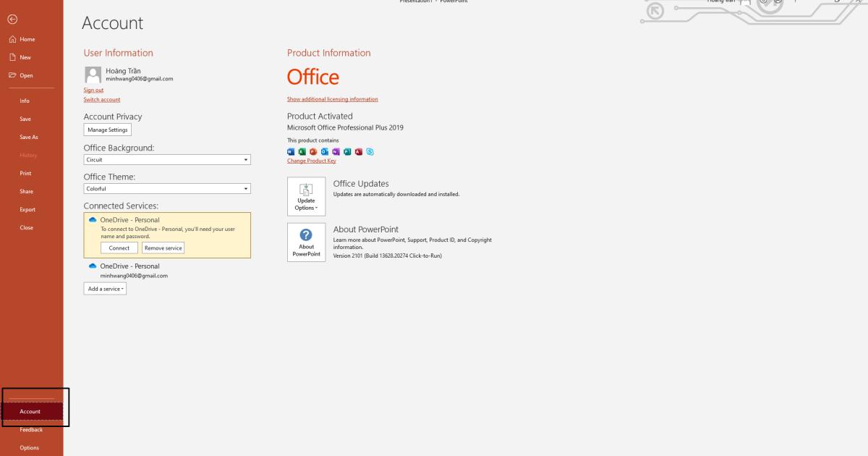868x456 pixels.
Task: Switch to the Info tab in the sidebar
Action: click(x=26, y=101)
